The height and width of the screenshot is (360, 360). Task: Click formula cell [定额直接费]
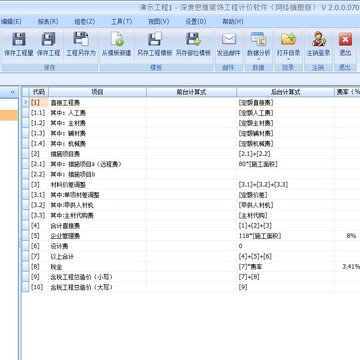click(x=285, y=103)
